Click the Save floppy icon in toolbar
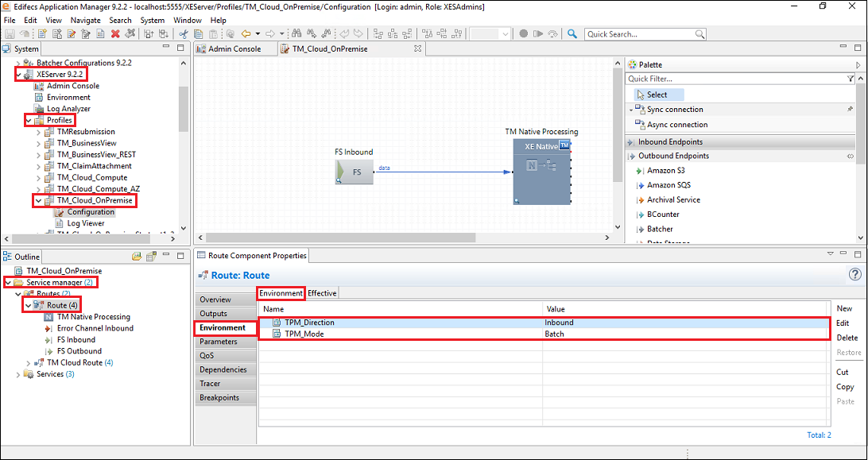The height and width of the screenshot is (460, 868). [8, 34]
